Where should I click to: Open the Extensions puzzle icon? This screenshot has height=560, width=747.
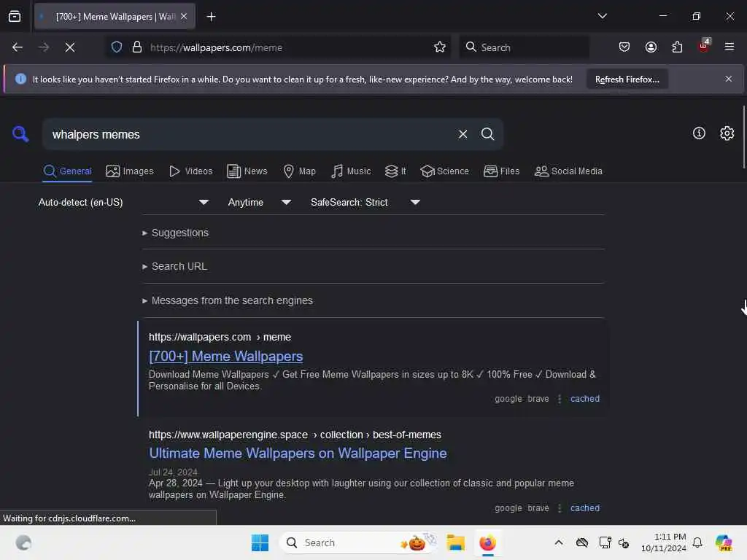pyautogui.click(x=677, y=47)
